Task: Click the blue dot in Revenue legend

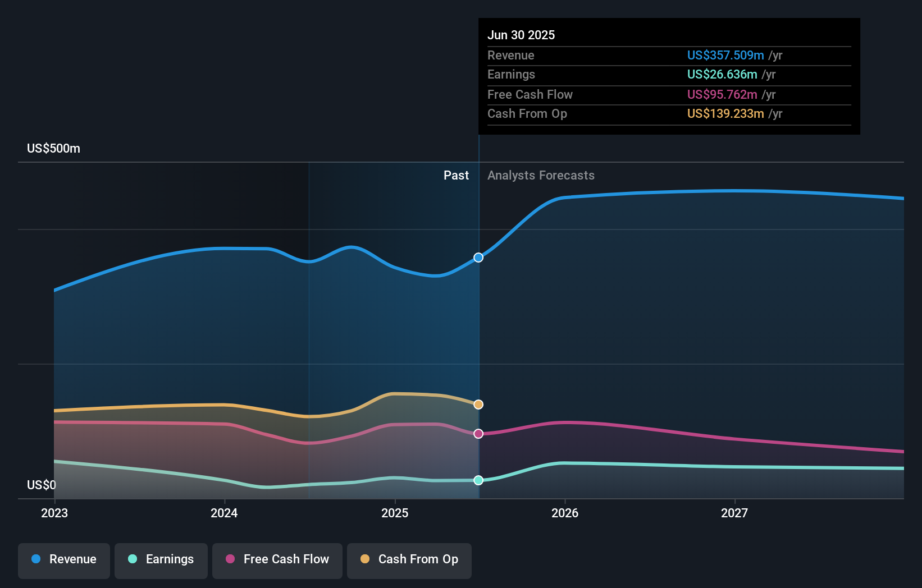Action: click(x=36, y=559)
